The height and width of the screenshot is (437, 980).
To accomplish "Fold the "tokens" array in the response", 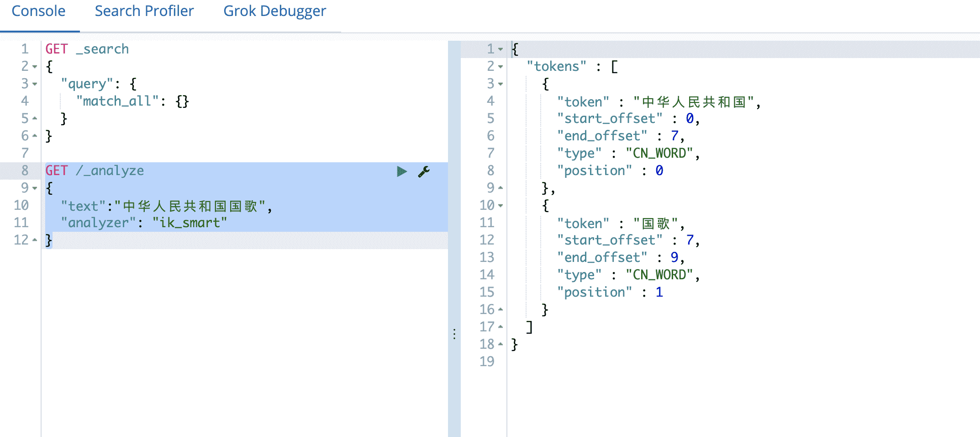I will pos(501,67).
